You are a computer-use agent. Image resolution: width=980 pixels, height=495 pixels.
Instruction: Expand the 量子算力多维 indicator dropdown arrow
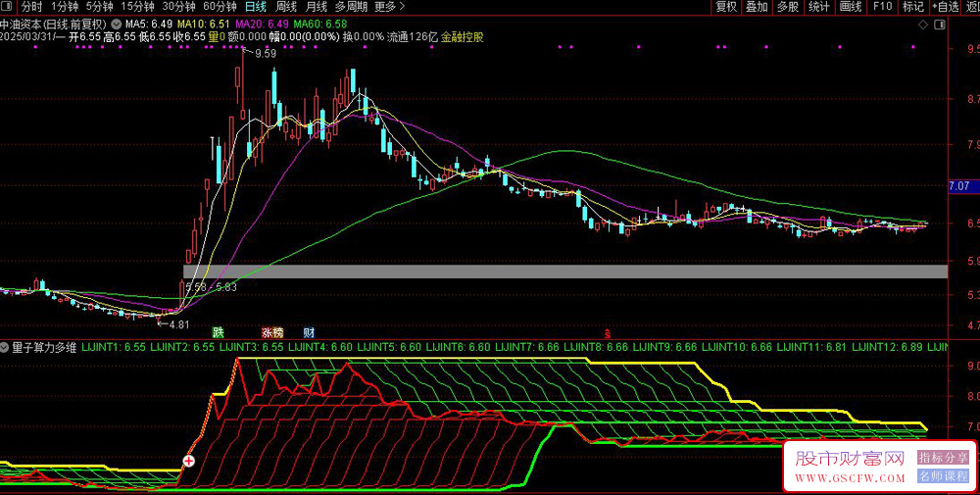point(5,347)
